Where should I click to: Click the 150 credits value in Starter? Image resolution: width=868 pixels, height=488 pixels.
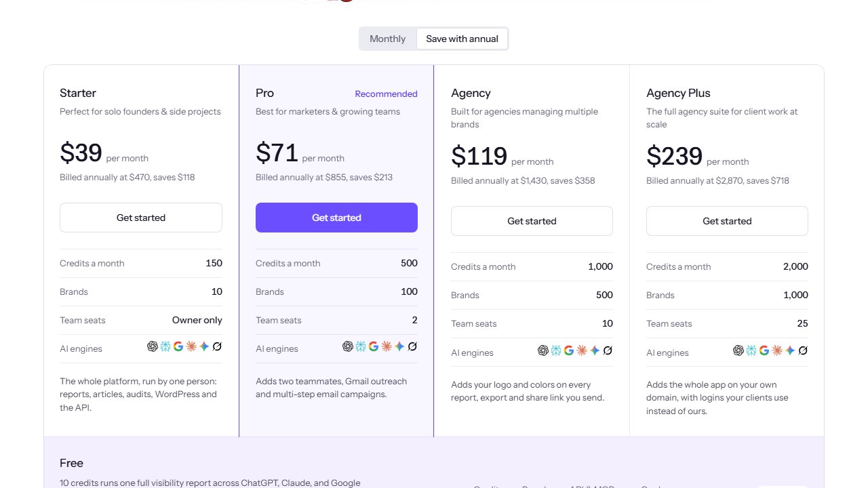click(x=214, y=263)
